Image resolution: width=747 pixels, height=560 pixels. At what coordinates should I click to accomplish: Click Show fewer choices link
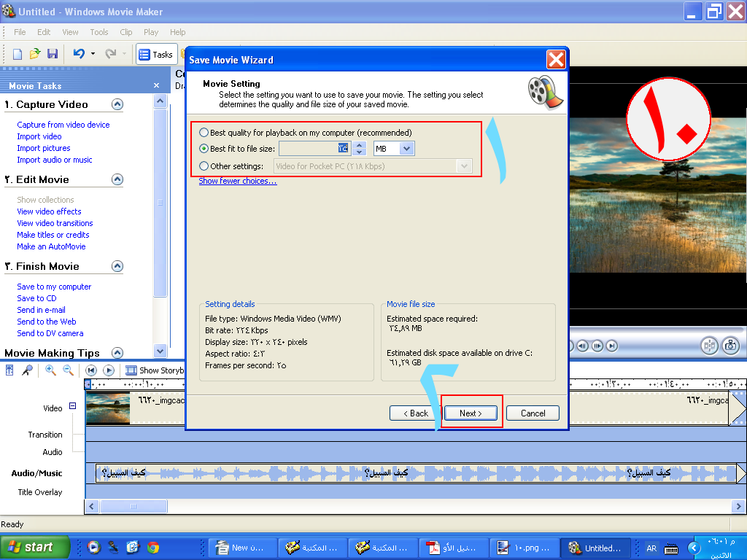point(237,181)
